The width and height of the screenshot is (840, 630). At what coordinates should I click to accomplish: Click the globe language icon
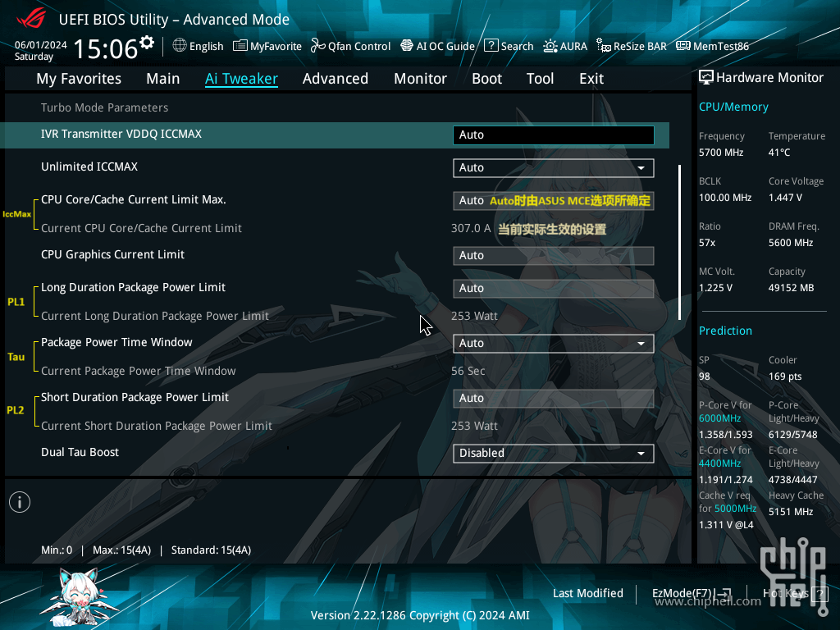[x=180, y=46]
